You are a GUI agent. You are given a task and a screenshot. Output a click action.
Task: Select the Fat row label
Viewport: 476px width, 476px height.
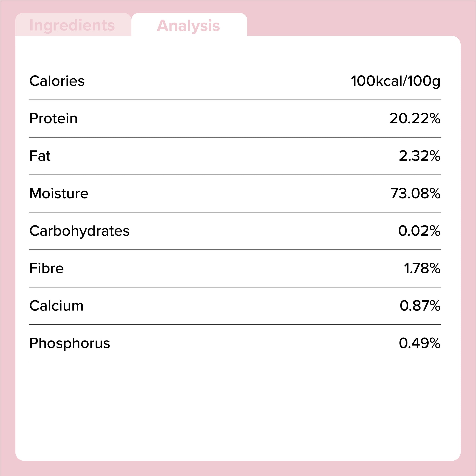pos(40,156)
